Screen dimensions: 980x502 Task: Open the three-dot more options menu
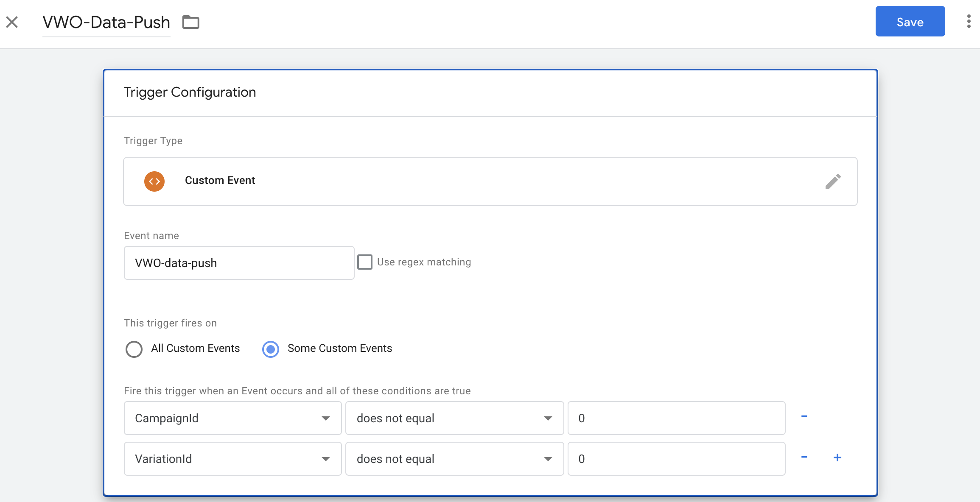[x=969, y=21]
